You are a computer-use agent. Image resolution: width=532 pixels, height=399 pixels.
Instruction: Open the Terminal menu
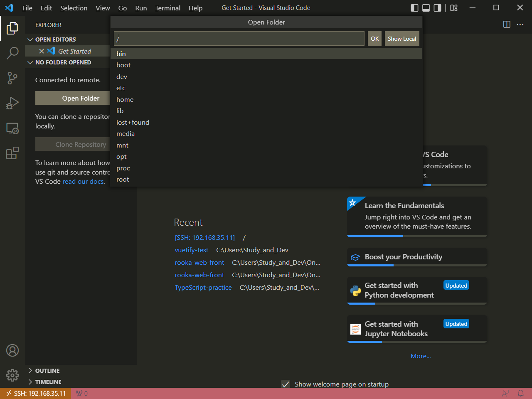(x=168, y=8)
